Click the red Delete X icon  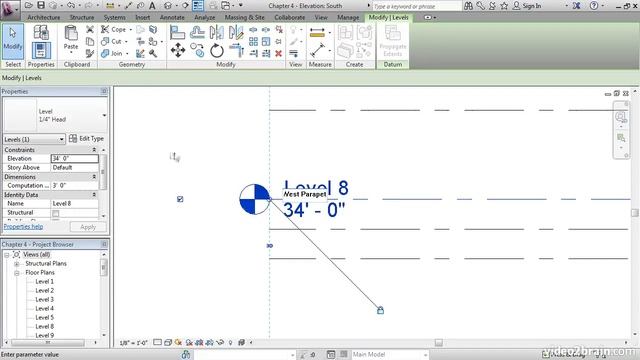click(x=279, y=53)
